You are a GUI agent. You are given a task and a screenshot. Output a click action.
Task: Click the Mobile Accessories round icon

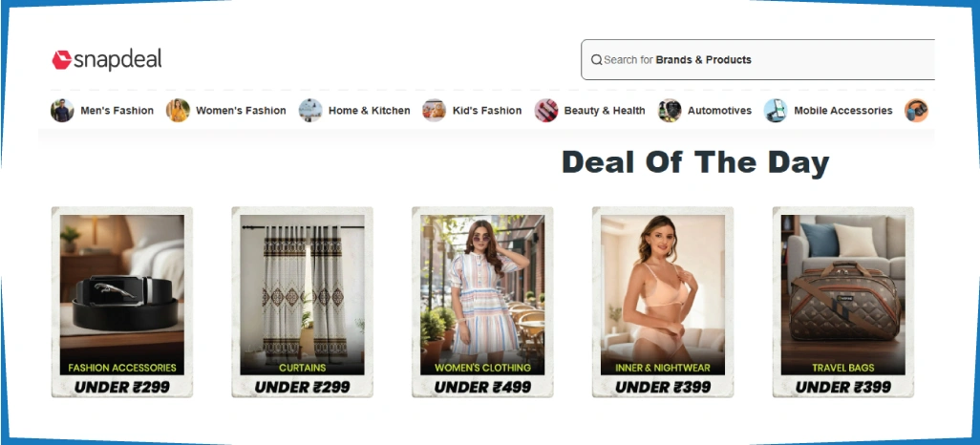tap(776, 111)
